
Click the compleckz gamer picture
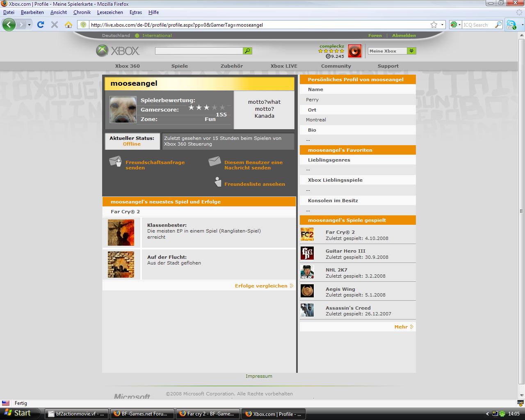click(355, 51)
